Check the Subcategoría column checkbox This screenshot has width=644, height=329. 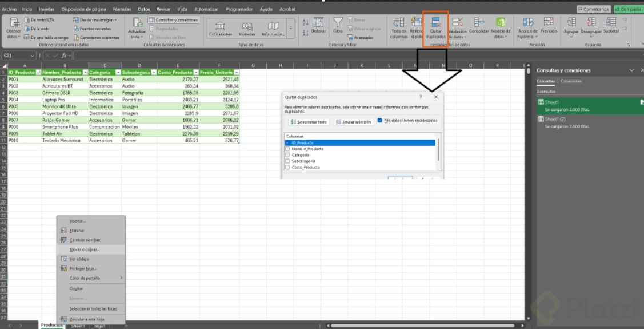pos(287,161)
